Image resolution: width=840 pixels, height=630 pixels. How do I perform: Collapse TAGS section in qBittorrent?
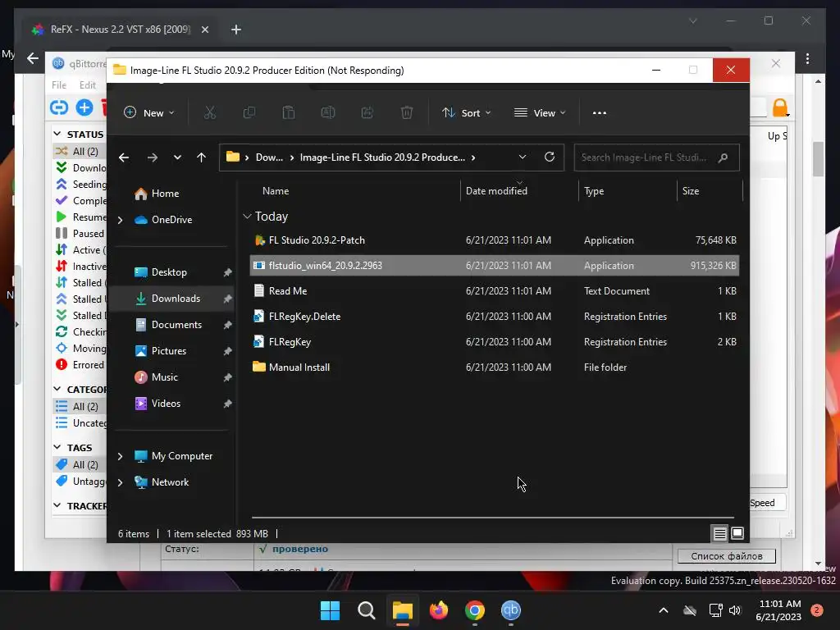pyautogui.click(x=57, y=447)
